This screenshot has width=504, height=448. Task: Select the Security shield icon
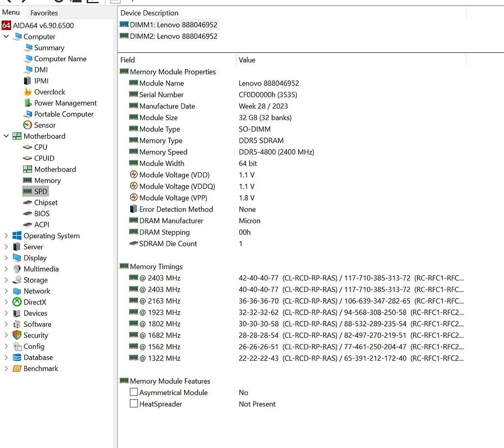coord(17,335)
